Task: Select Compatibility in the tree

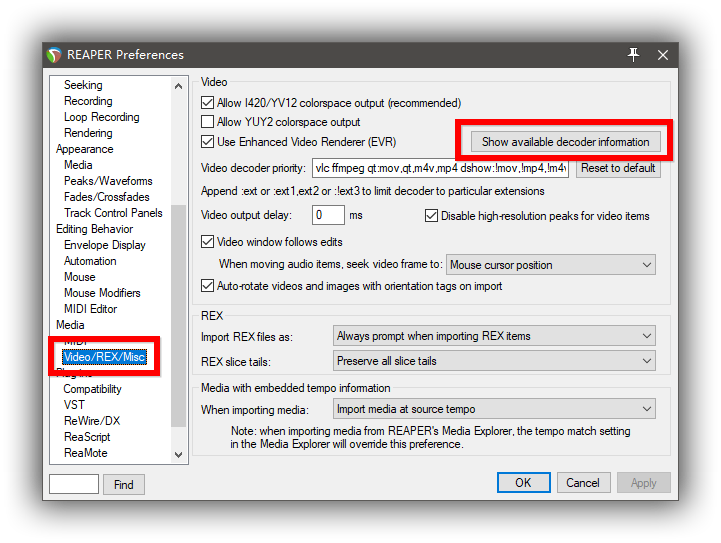Action: [92, 389]
